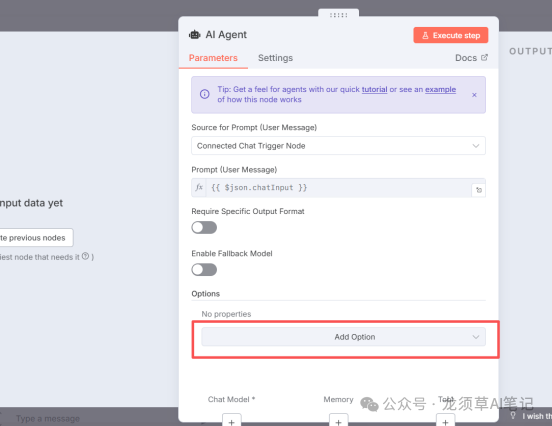Add a Tool with its plus button
The width and height of the screenshot is (552, 426).
click(x=445, y=421)
